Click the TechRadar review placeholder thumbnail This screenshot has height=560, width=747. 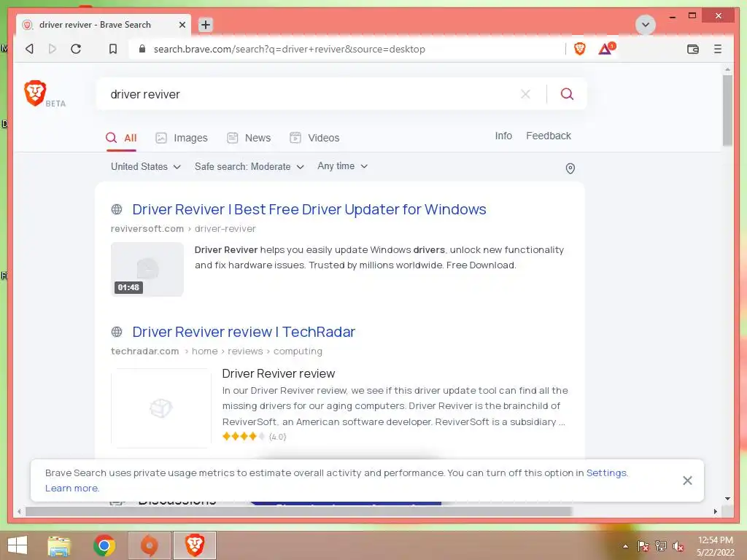(161, 408)
